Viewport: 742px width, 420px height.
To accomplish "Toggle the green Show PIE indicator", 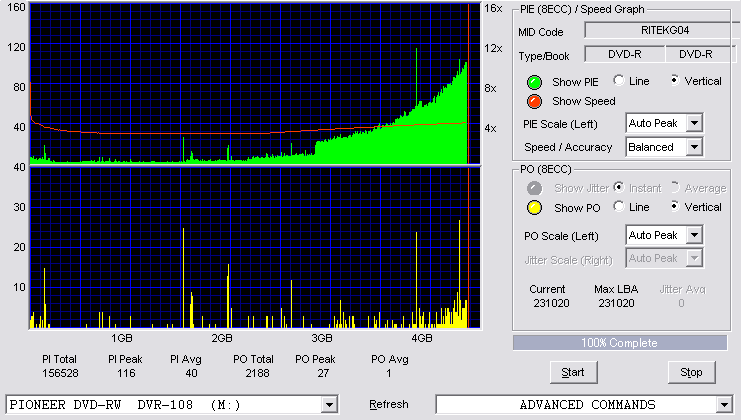I will [534, 82].
